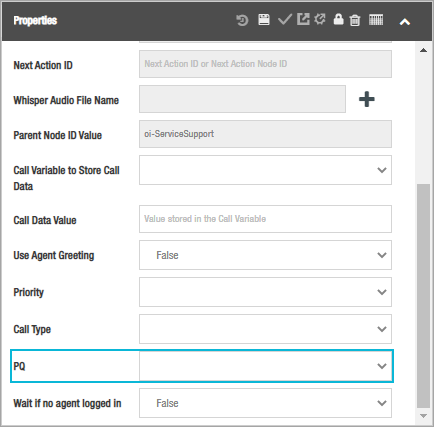Open Wait if no agent logged in dropdown

(x=265, y=403)
